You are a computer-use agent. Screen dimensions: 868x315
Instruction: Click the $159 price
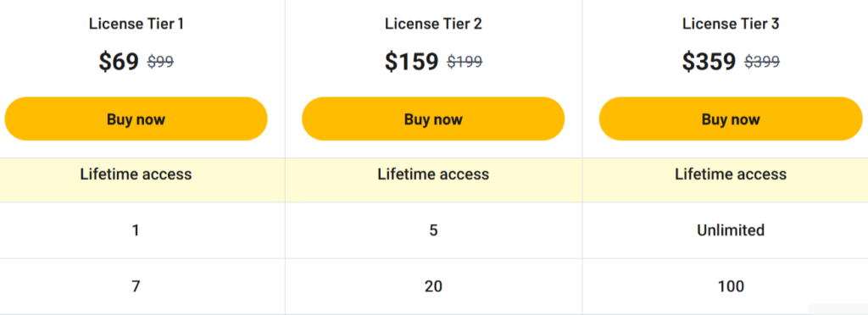click(411, 61)
